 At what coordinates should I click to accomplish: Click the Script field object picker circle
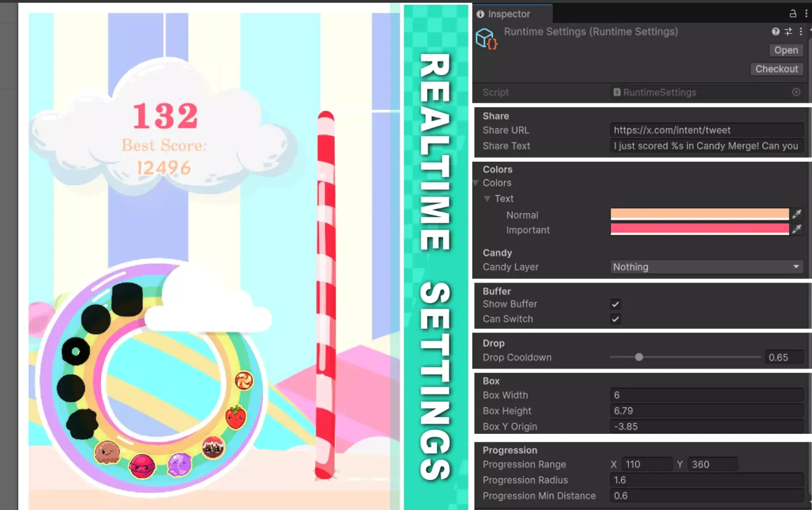(x=796, y=92)
